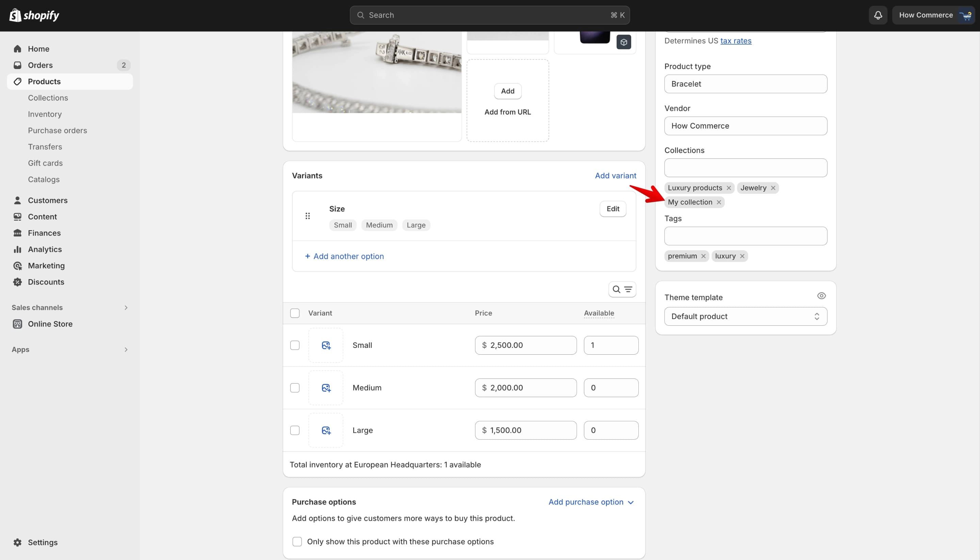Screen dimensions: 980x560
Task: Open variant search and filter
Action: click(622, 289)
